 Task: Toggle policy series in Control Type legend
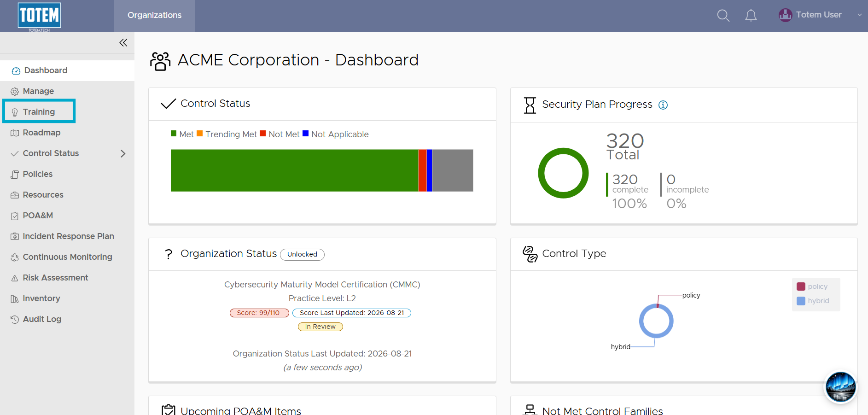[x=812, y=286]
